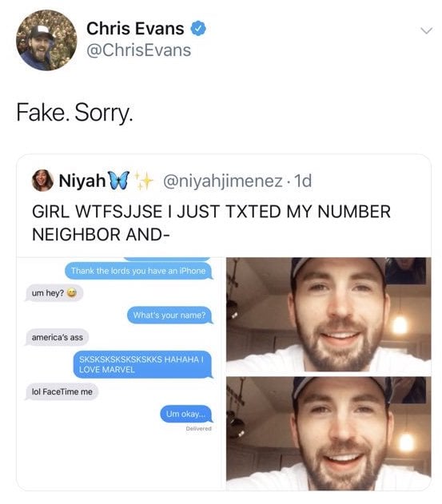Open Niyah's small avatar picture

(x=42, y=181)
